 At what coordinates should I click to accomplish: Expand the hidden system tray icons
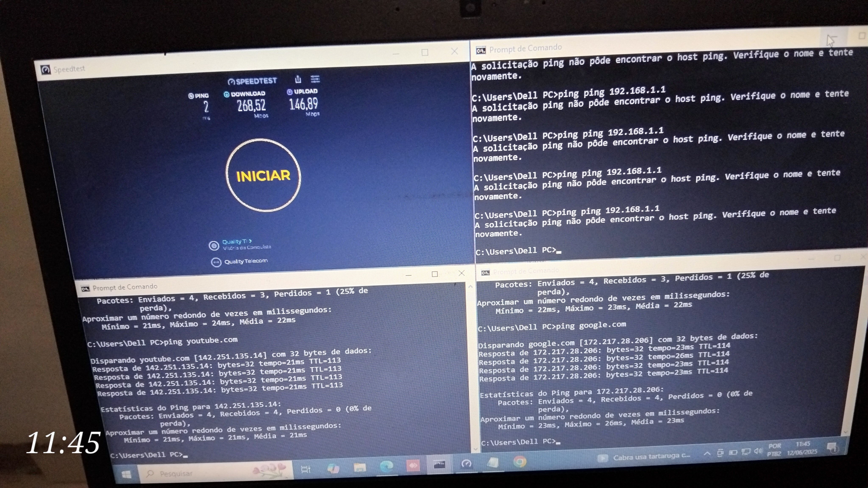tap(707, 454)
